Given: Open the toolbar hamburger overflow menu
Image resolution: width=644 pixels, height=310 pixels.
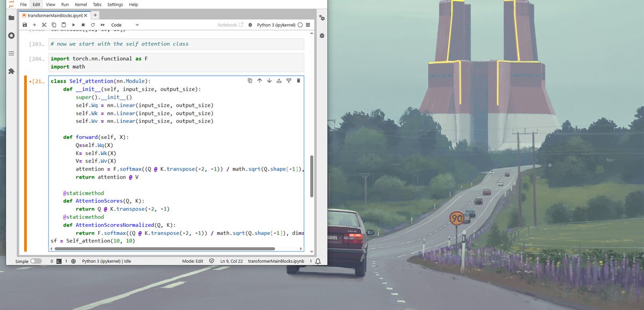Looking at the screenshot, I should [308, 25].
